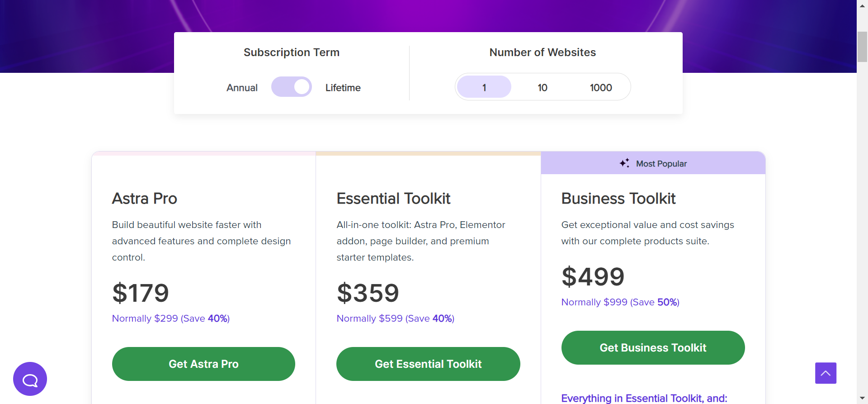Toggle the Annual/Lifetime subscription switch
The image size is (868, 404).
click(x=292, y=87)
